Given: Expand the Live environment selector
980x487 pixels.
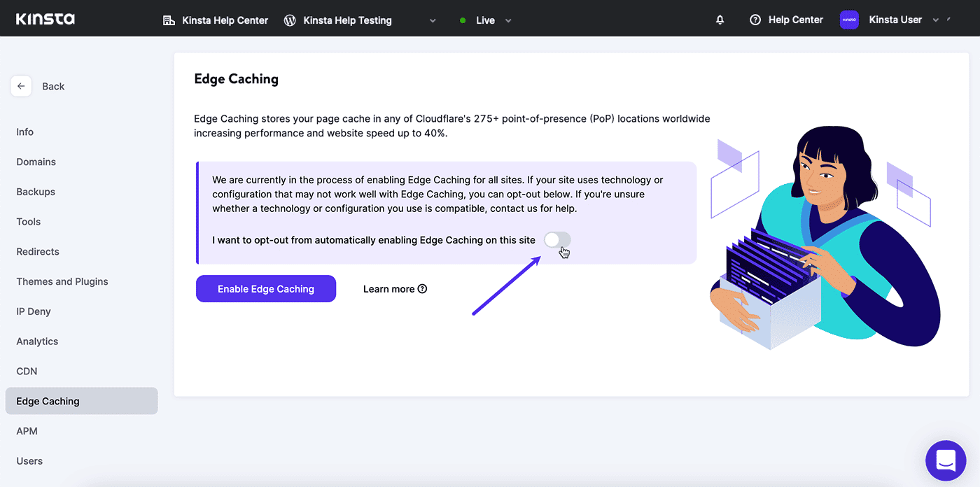Looking at the screenshot, I should point(507,20).
